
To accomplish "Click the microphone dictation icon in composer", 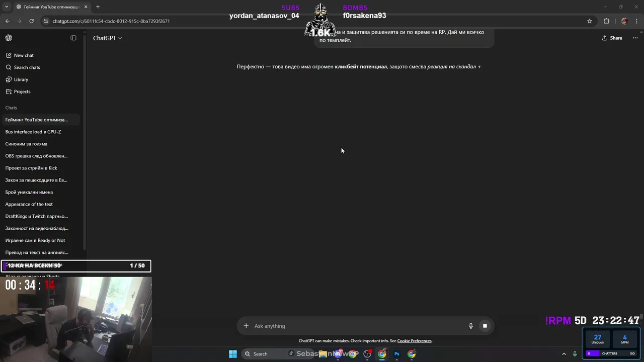I will 471,326.
